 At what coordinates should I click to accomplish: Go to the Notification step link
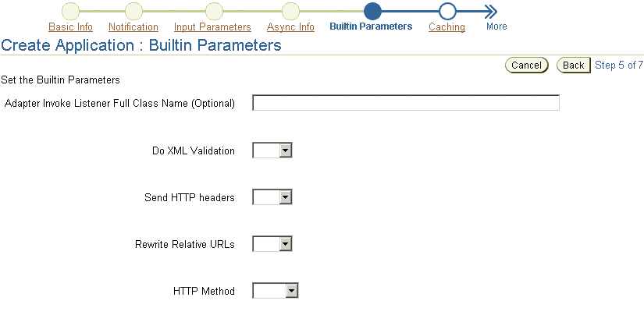[x=133, y=27]
